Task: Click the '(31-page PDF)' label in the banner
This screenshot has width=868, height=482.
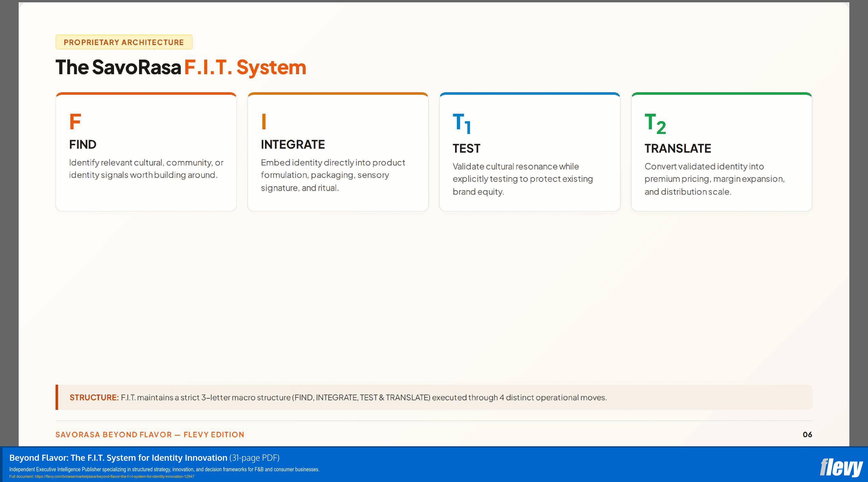Action: 254,458
